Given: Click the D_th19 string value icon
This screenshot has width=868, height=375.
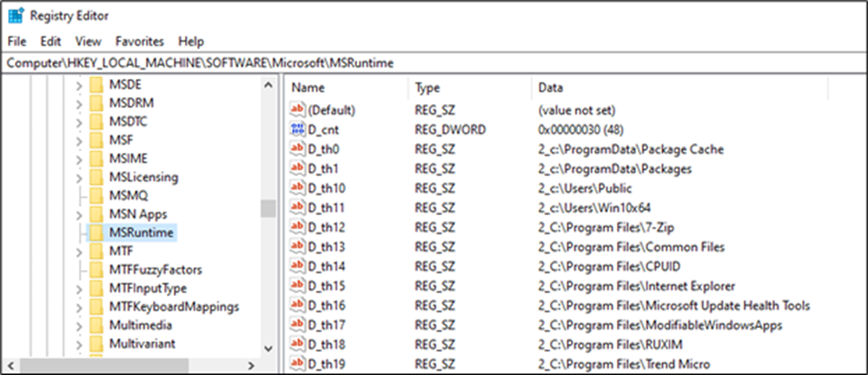Looking at the screenshot, I should (298, 363).
